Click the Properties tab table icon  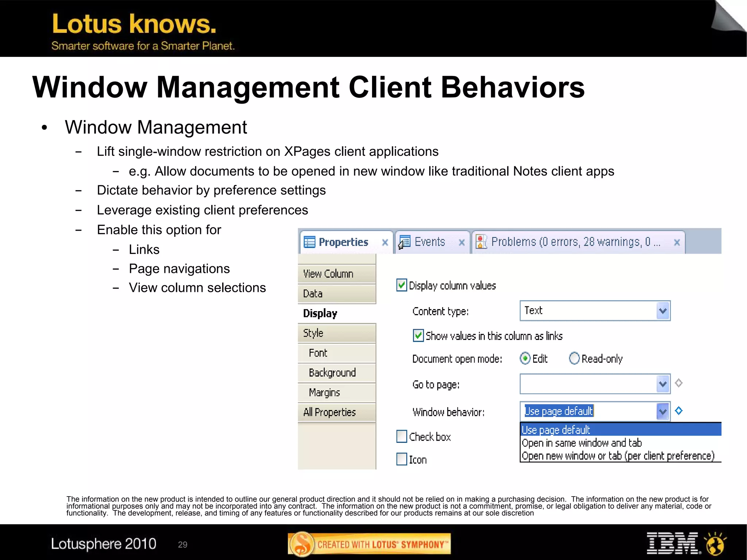309,242
